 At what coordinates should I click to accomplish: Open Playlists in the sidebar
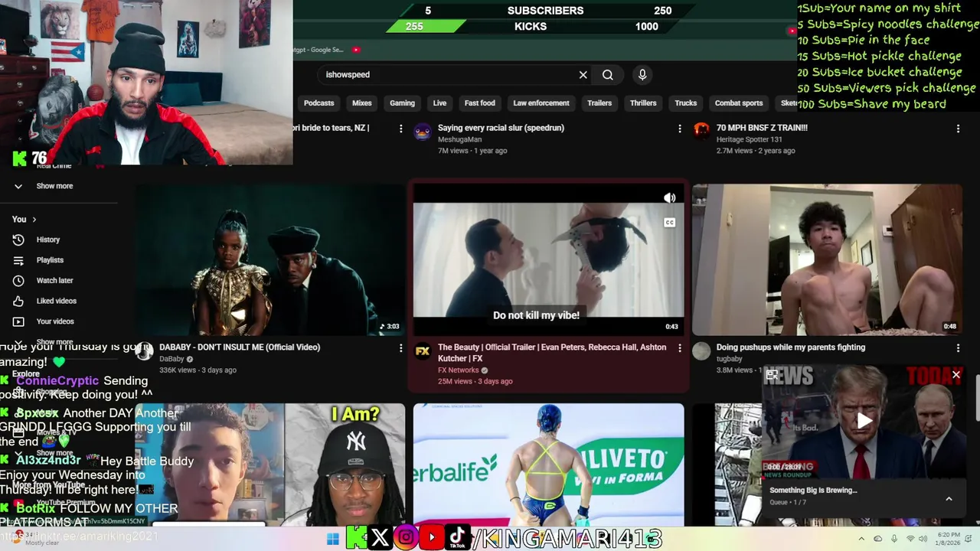(x=50, y=260)
